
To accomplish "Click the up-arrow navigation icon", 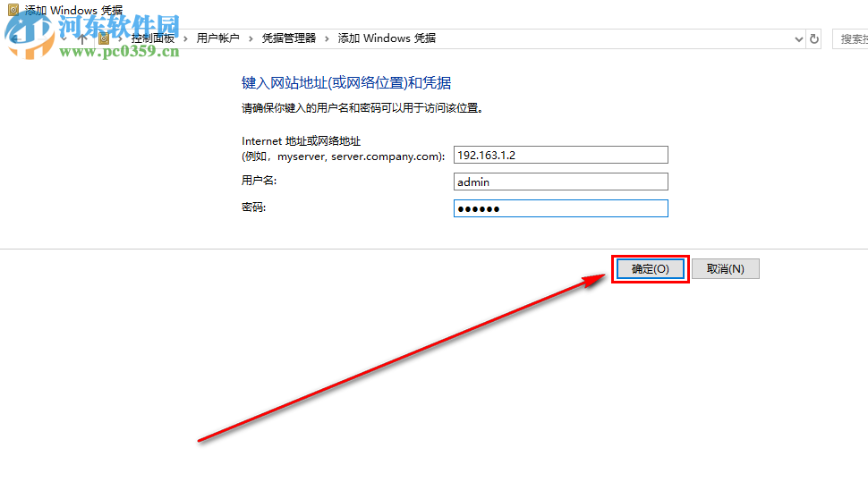I will [x=82, y=38].
